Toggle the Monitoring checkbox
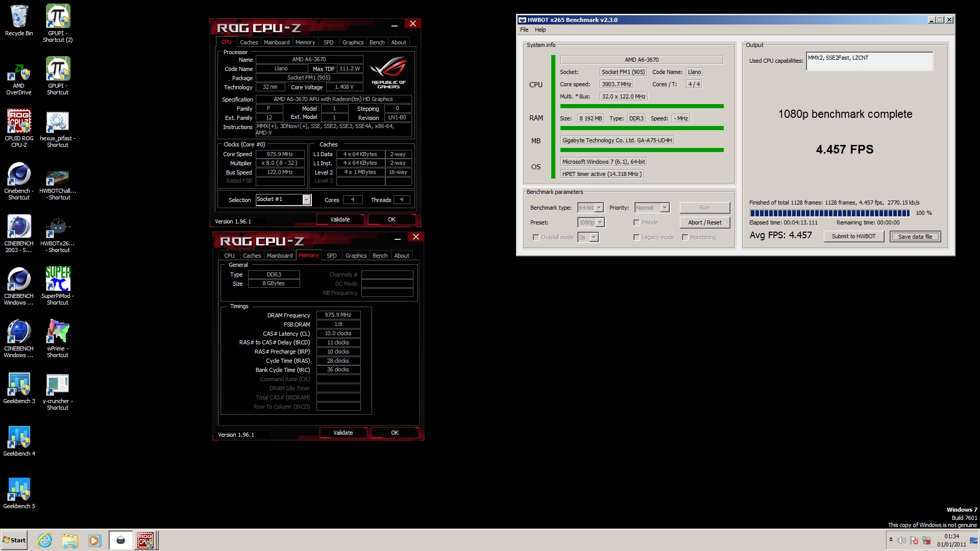 (685, 237)
